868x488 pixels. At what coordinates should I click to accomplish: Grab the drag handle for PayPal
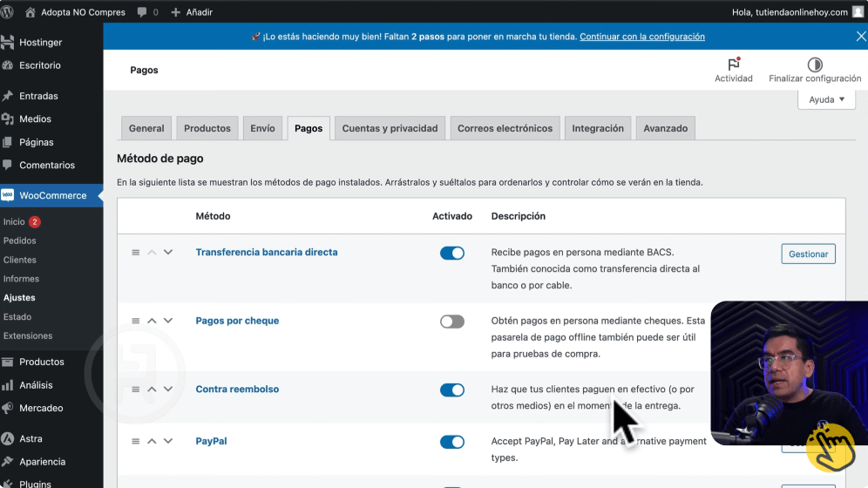[136, 442]
